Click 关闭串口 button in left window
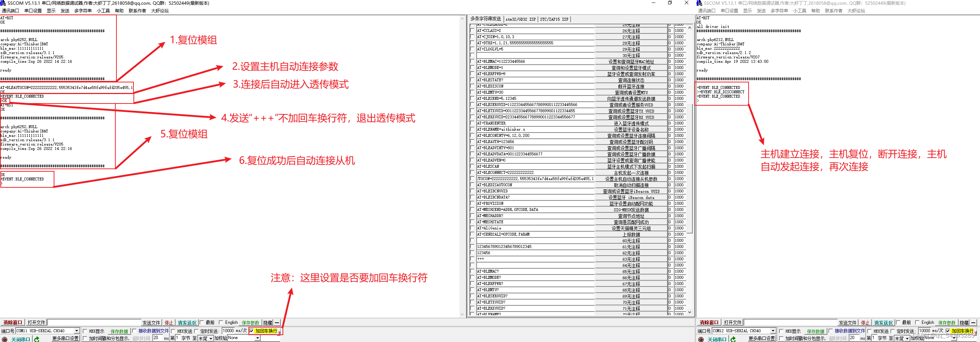 coord(21,339)
